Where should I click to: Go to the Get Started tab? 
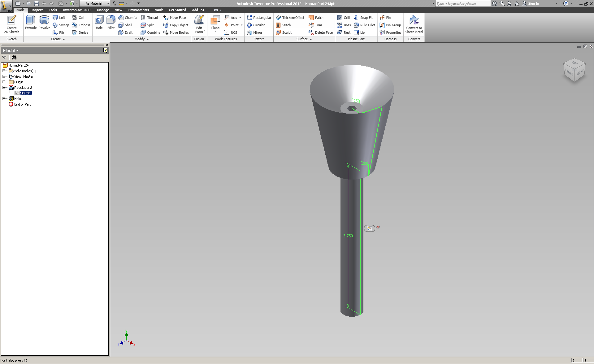pyautogui.click(x=177, y=10)
